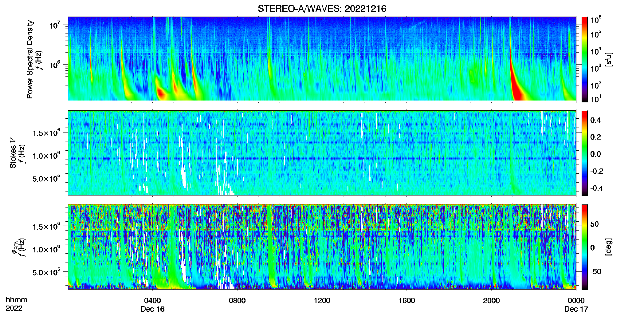Select the 10^6 label on sfu colorbar
Screen dimensions: 644x332
596,20
